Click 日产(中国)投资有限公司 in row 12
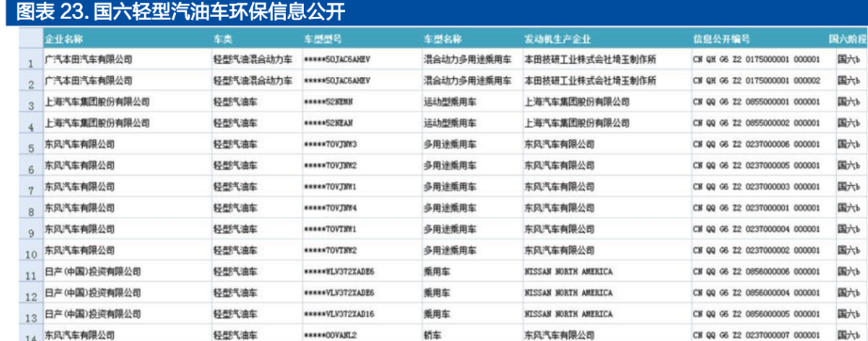The image size is (868, 341). (x=92, y=293)
